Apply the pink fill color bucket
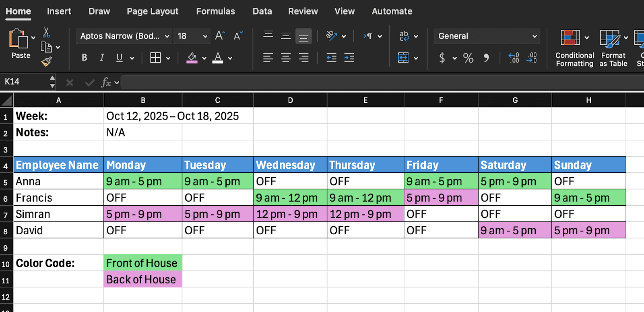Viewport: 644px width, 312px height. (x=192, y=58)
